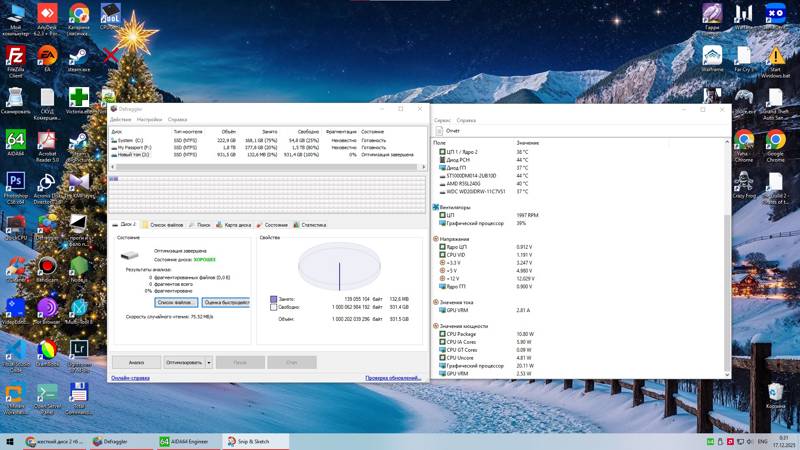Click the Отчет report icon in AIDA64
The width and height of the screenshot is (800, 450).
coord(439,131)
